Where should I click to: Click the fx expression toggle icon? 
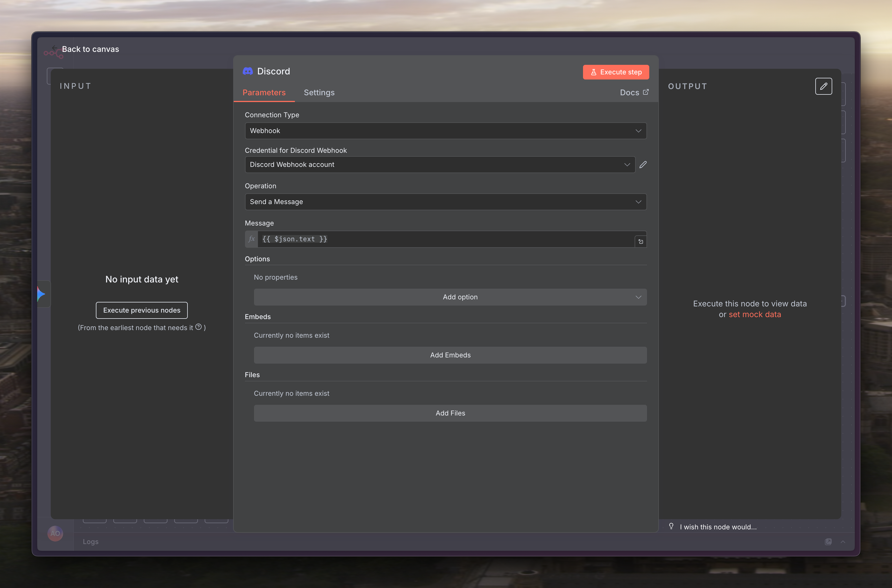[x=251, y=239]
